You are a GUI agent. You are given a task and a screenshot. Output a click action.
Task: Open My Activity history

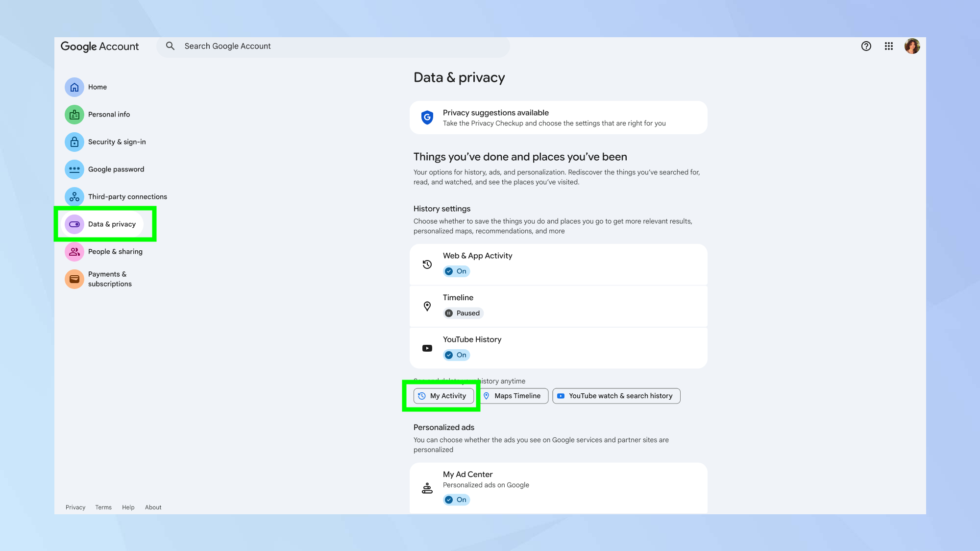tap(443, 396)
